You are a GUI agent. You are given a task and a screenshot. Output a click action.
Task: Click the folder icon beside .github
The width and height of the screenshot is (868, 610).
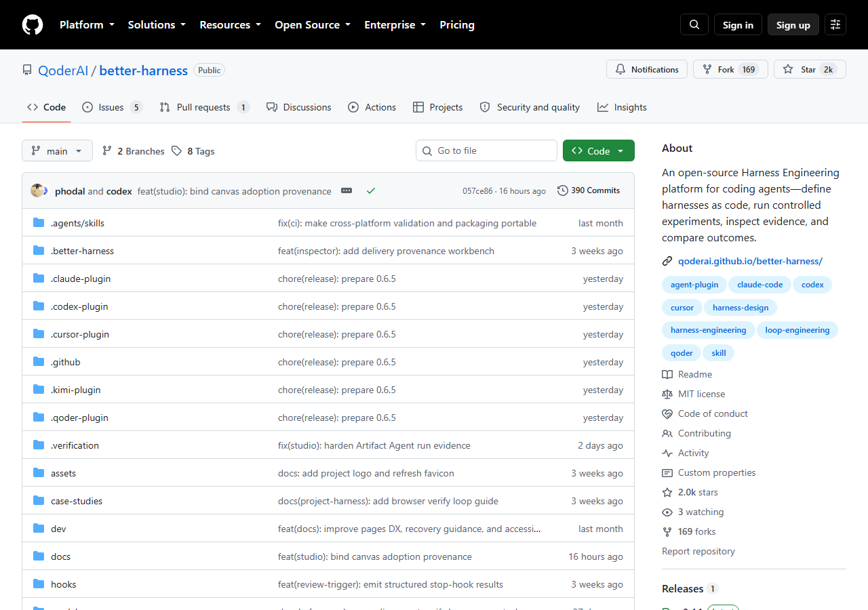[39, 362]
